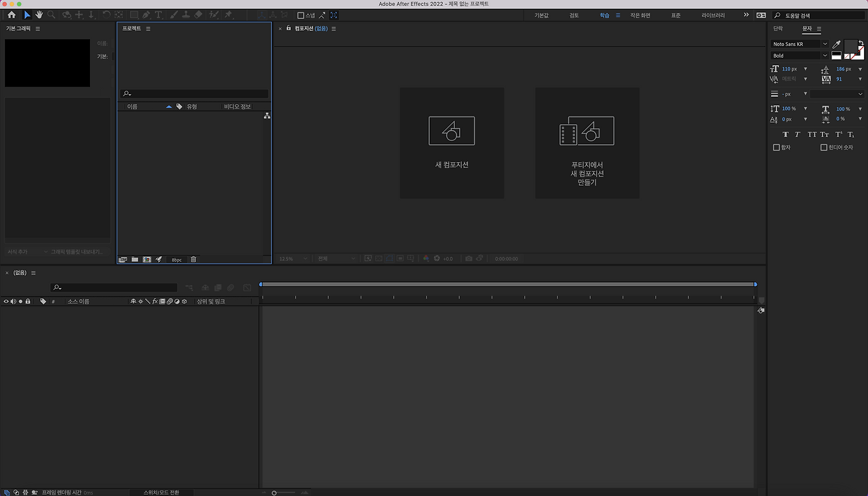Toggle the timeline video eye column header
Image resolution: width=868 pixels, height=496 pixels.
coord(6,302)
